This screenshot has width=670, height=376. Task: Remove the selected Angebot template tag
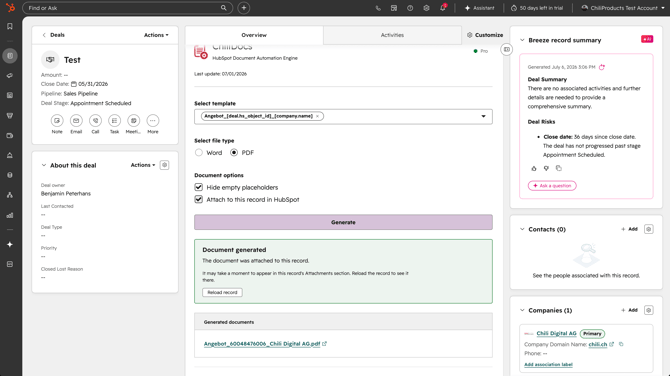(x=317, y=116)
